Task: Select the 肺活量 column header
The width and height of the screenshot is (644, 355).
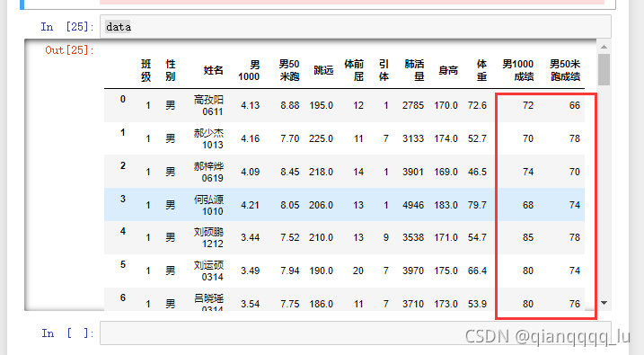Action: coord(414,70)
